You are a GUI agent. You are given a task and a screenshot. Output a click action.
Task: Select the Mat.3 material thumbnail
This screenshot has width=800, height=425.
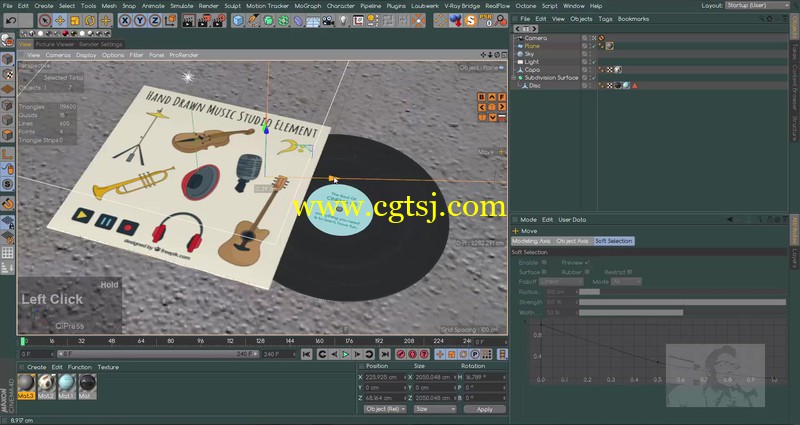(x=26, y=386)
